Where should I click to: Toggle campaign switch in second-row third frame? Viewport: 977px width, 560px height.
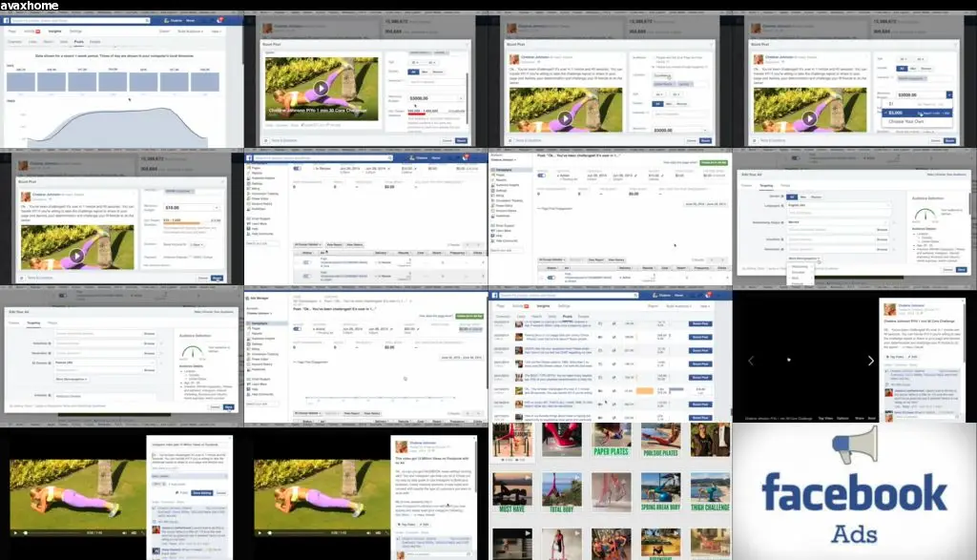coord(542,176)
